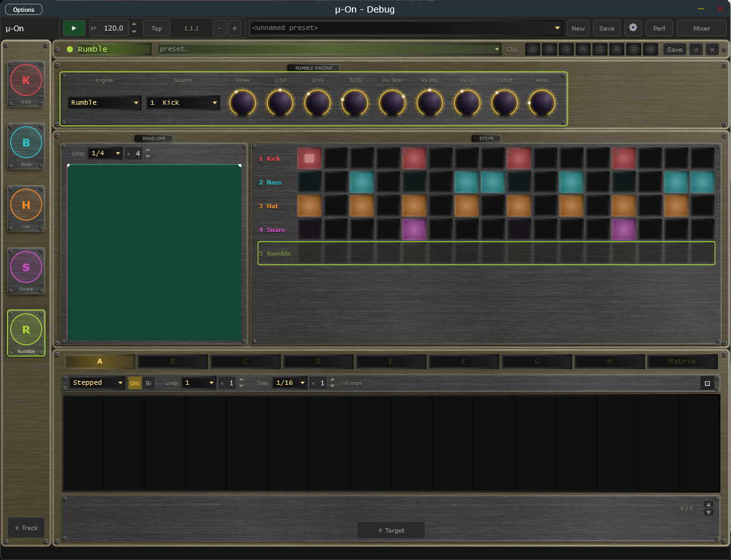Open the unnamed preset dropdown
The height and width of the screenshot is (560, 731).
pyautogui.click(x=406, y=28)
